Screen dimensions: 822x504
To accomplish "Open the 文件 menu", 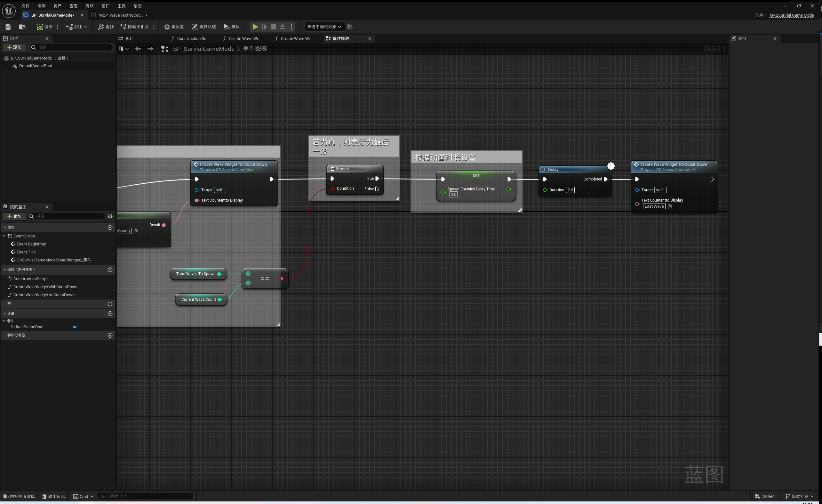I will [x=26, y=6].
